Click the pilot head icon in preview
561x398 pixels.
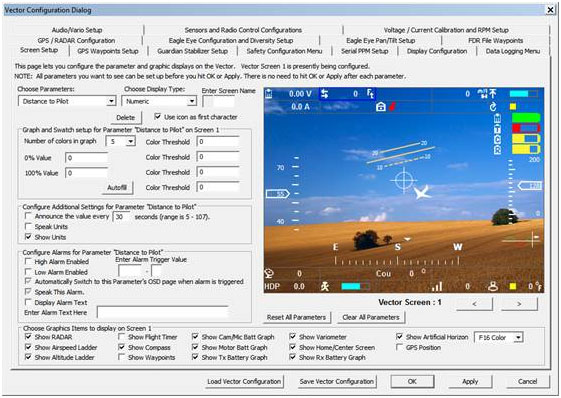[493, 286]
